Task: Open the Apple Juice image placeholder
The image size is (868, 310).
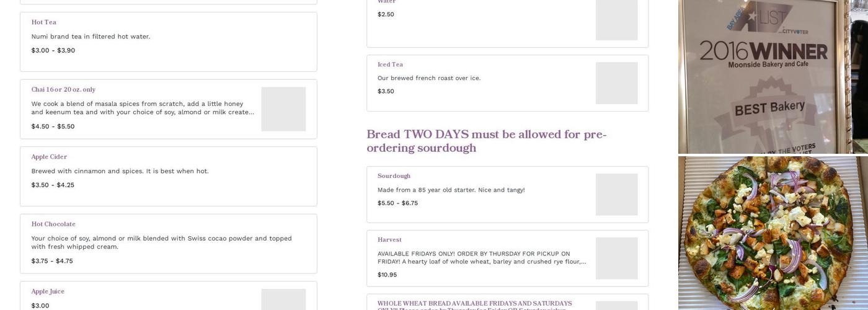Action: tap(283, 299)
